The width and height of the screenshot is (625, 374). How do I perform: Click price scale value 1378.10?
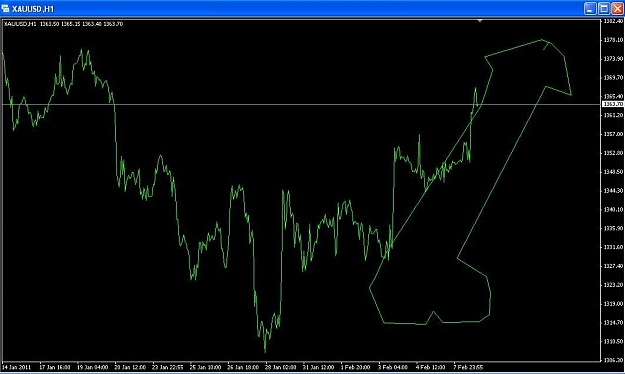point(613,40)
